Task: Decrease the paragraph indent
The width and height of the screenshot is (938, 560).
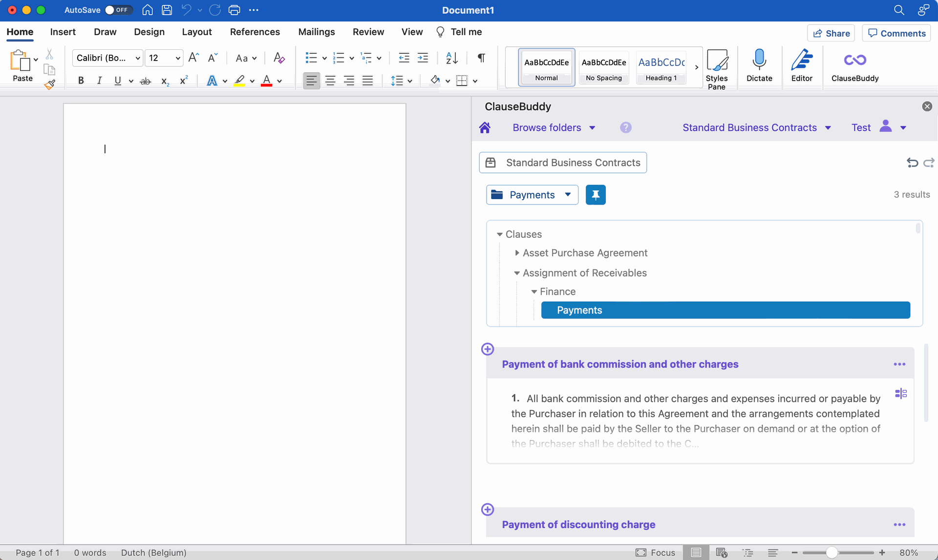Action: click(404, 58)
